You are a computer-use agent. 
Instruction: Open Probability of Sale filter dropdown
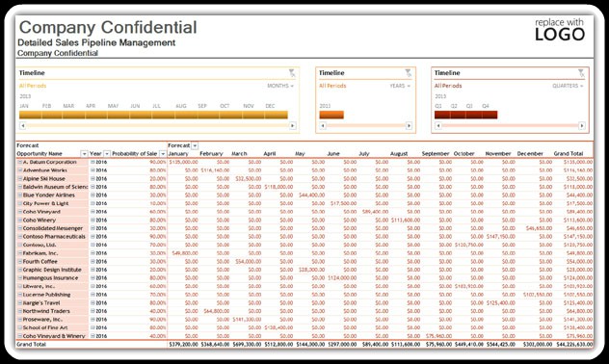pyautogui.click(x=162, y=154)
